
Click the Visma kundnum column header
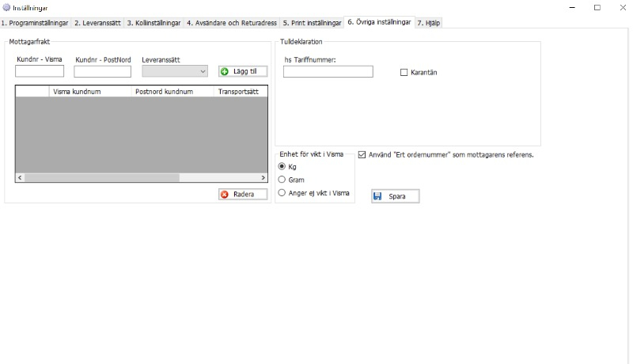click(x=90, y=92)
